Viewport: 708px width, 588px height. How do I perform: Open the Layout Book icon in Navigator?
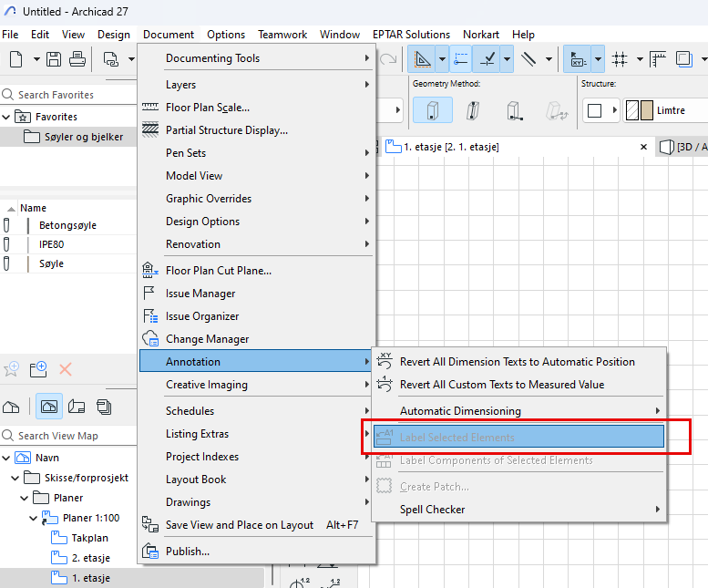(x=77, y=406)
